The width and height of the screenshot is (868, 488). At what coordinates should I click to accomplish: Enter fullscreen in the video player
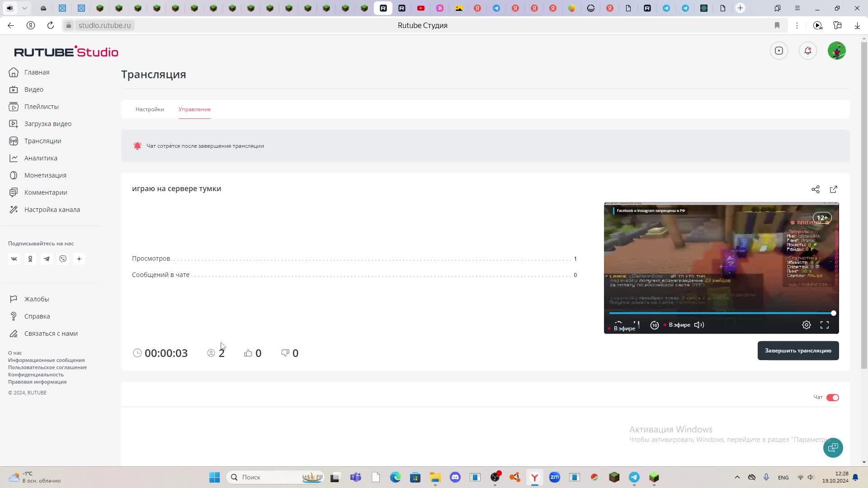(824, 325)
